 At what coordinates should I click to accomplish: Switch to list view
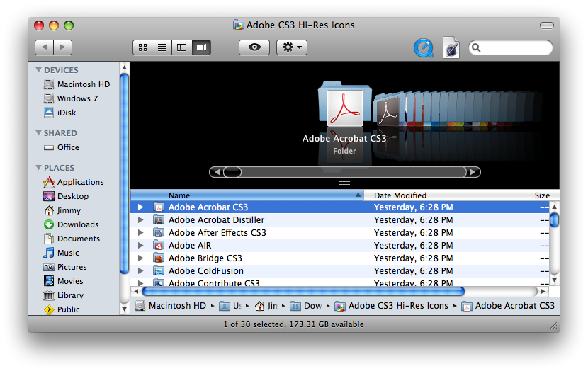[162, 47]
